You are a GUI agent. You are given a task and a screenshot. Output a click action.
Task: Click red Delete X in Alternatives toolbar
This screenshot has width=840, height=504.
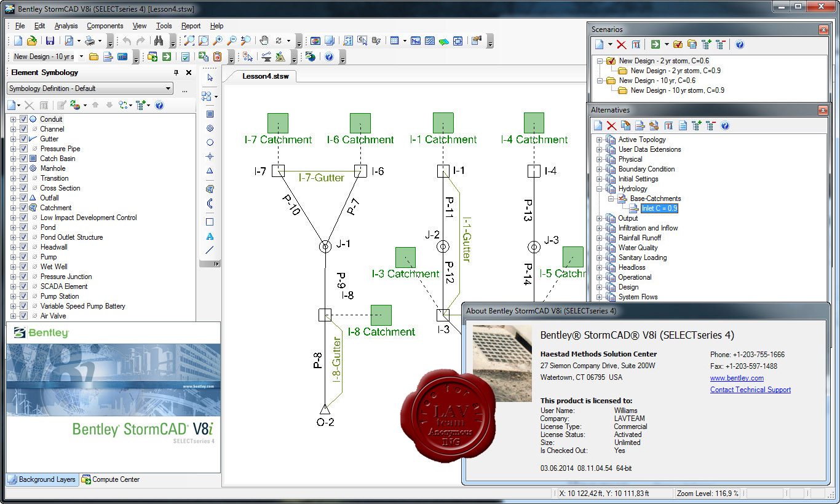[611, 125]
